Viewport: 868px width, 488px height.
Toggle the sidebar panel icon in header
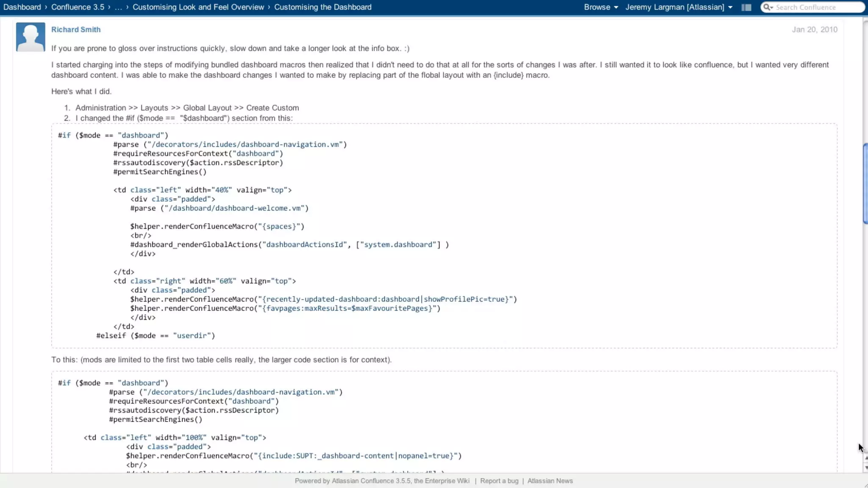pos(746,7)
